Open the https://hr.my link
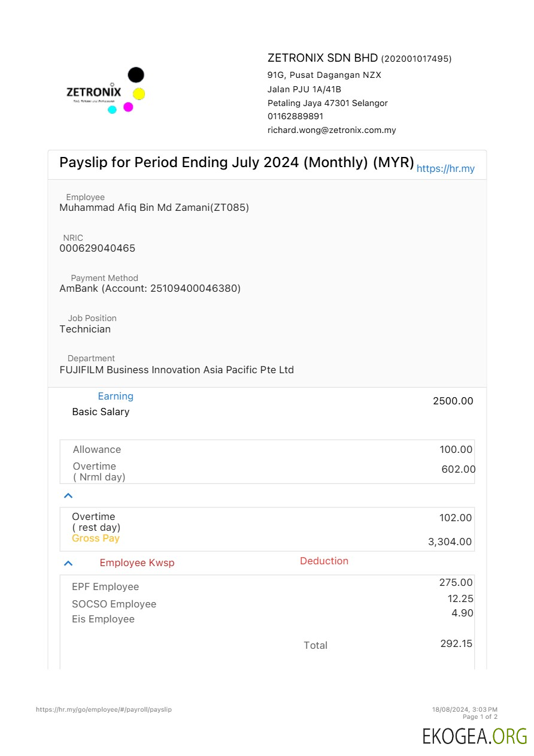The height and width of the screenshot is (756, 534). tap(445, 169)
